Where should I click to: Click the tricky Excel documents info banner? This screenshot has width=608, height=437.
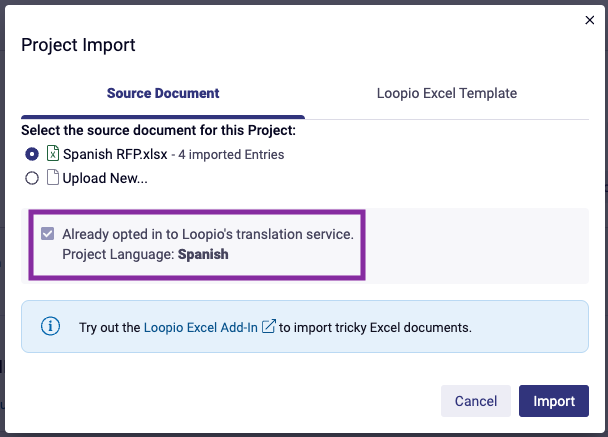[x=305, y=326]
